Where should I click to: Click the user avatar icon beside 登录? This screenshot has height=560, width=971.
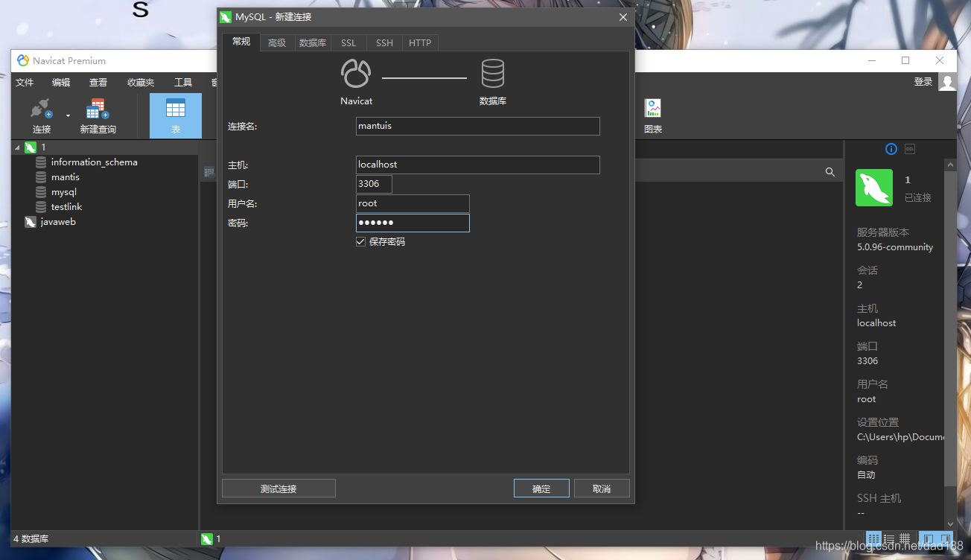tap(947, 82)
